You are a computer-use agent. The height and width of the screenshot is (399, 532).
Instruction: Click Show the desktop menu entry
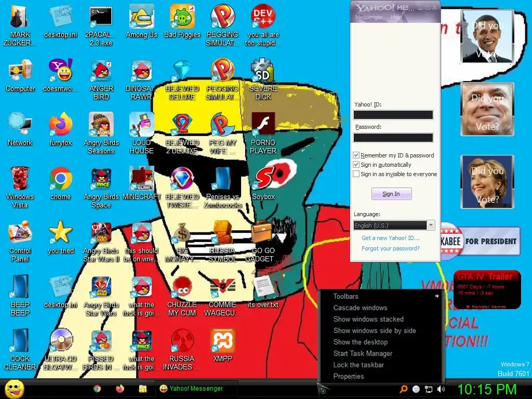click(x=361, y=342)
